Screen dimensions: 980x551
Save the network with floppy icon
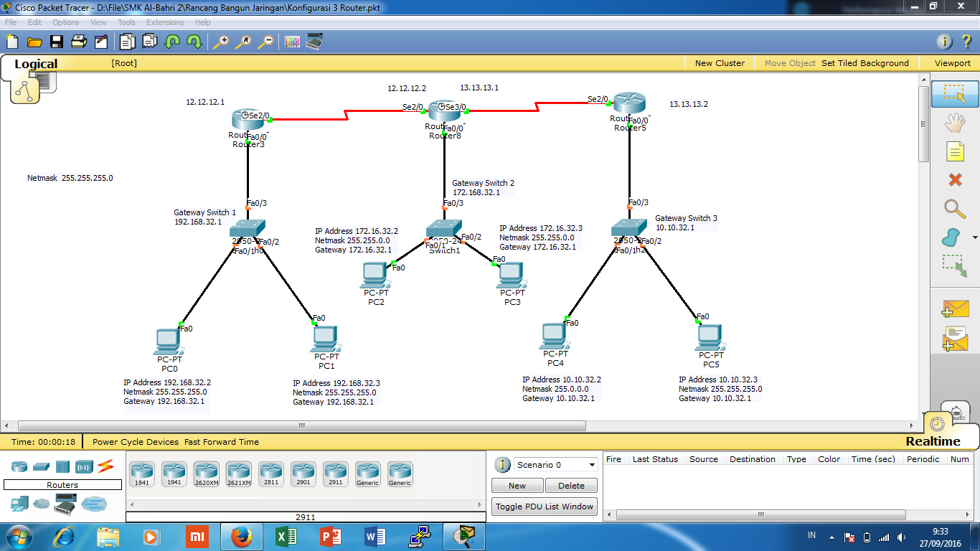[56, 42]
